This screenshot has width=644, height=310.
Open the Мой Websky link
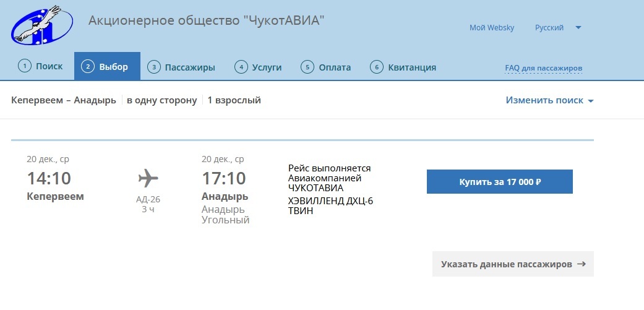click(492, 28)
